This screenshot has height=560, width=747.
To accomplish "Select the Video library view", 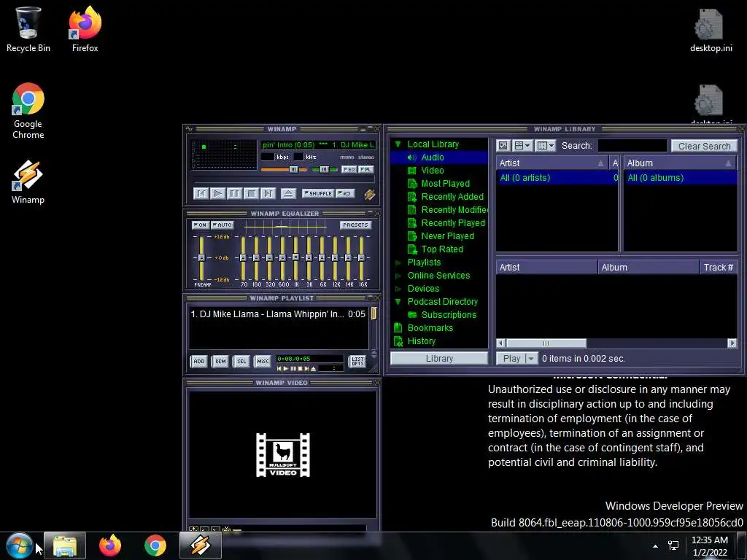I will point(432,171).
